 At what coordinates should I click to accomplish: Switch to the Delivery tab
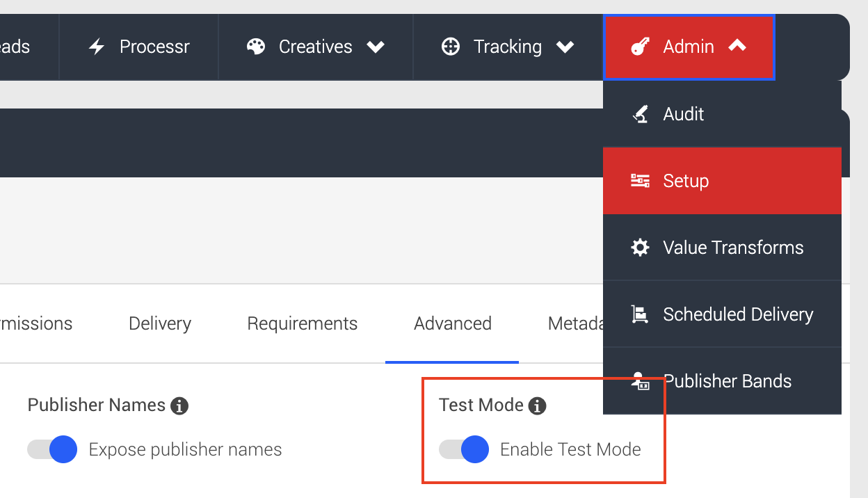(x=160, y=323)
